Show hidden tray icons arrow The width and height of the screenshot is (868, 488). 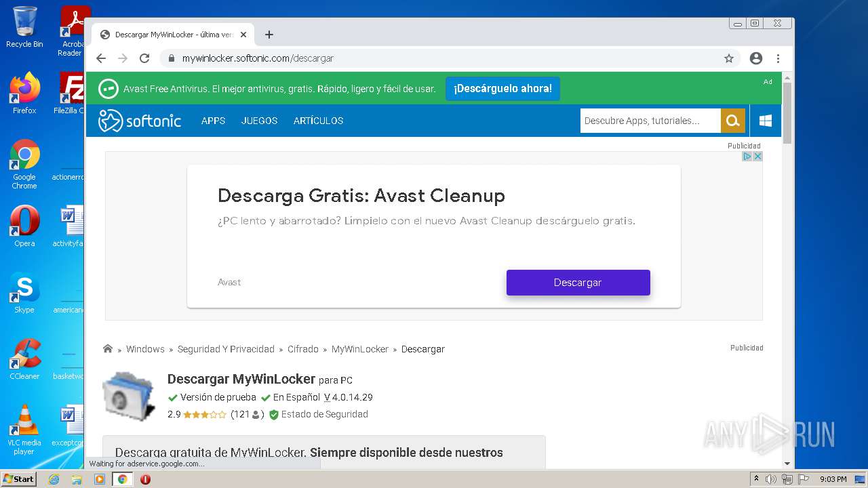pos(756,479)
